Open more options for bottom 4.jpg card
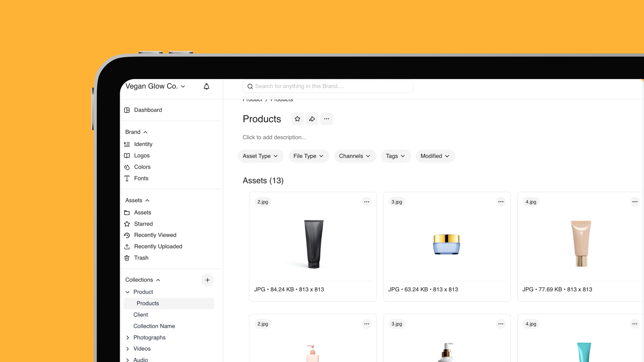644x362 pixels. [x=635, y=324]
